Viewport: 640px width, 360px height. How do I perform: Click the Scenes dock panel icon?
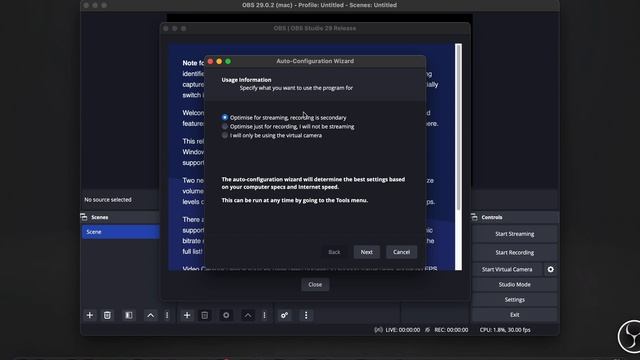84,217
